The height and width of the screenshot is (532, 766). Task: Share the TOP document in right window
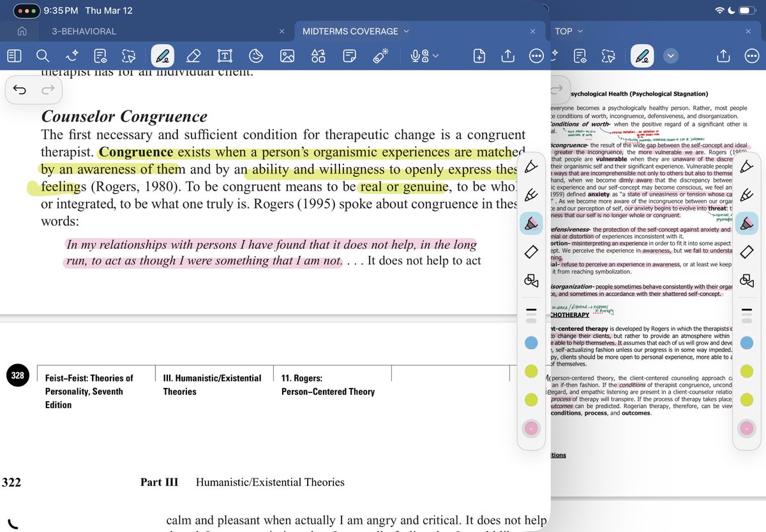(723, 56)
